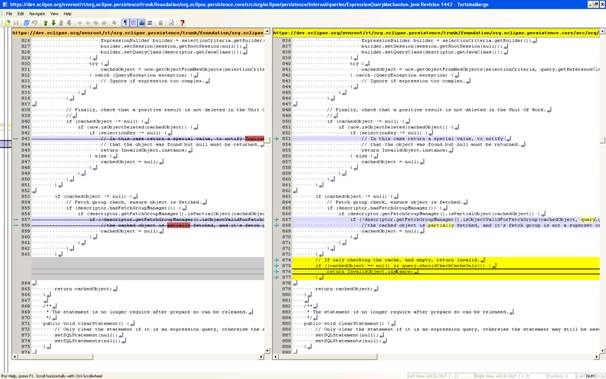Viewport: 606px width, 379px height.
Task: Click the red question mark Help icon
Action: click(182, 23)
